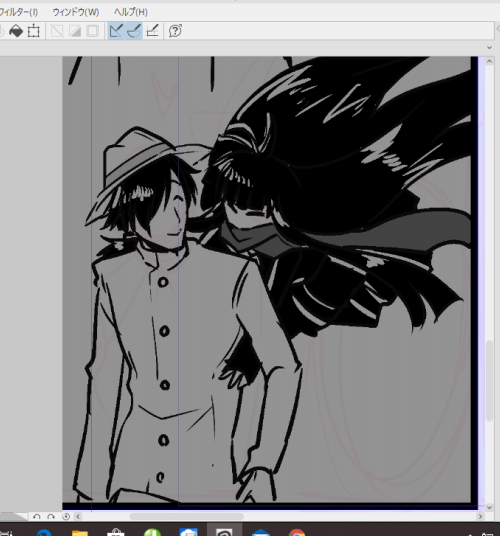Viewport: 500px width, 536px height.
Task: Toggle Snap to Ruler
Action: pyautogui.click(x=116, y=31)
